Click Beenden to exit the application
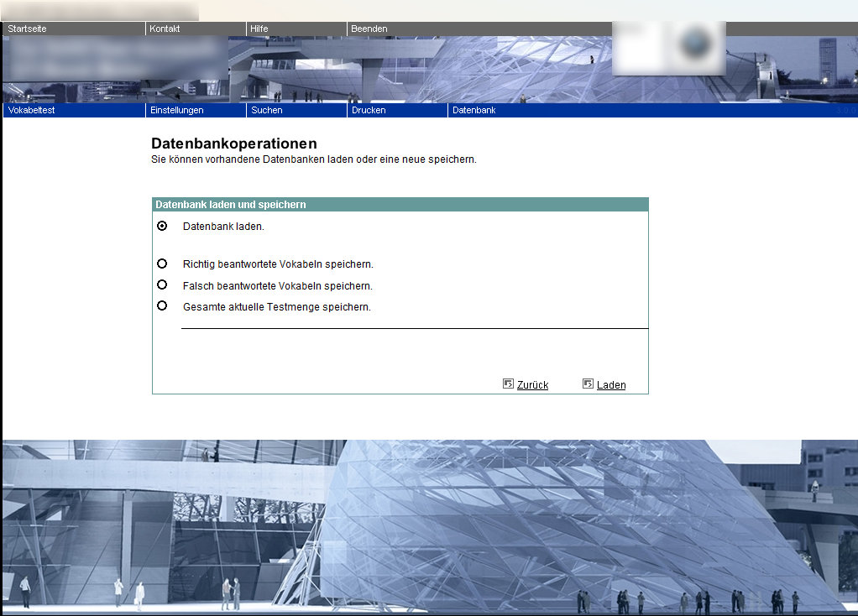858x616 pixels. tap(369, 29)
